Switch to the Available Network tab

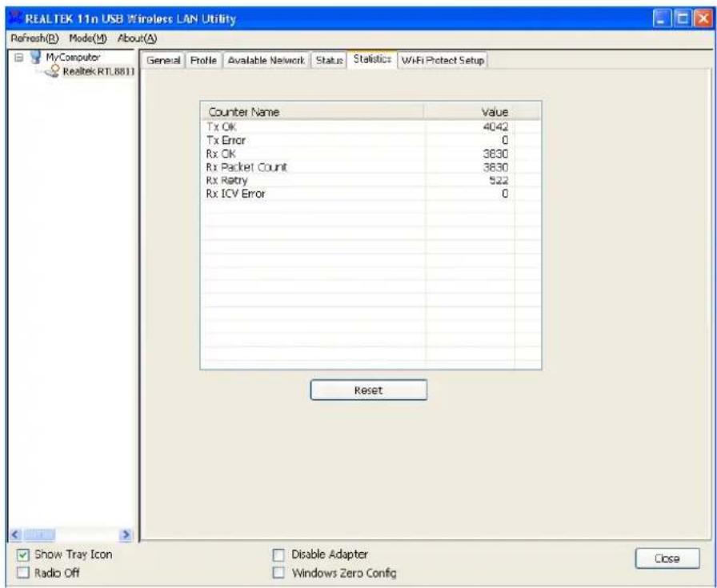(266, 60)
